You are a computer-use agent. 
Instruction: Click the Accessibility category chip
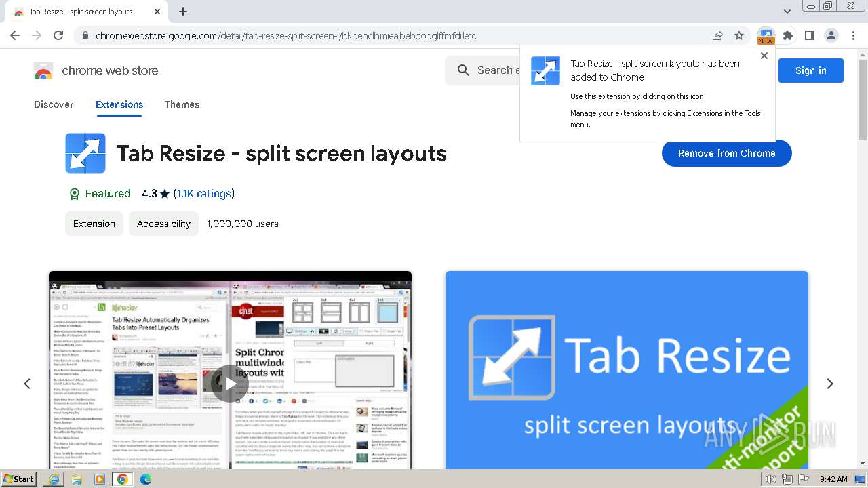pyautogui.click(x=163, y=224)
